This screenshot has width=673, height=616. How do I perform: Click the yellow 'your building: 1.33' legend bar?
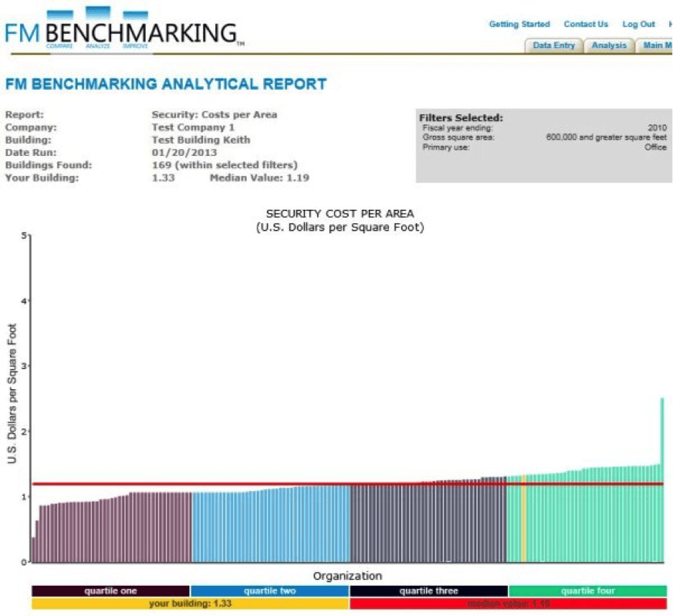(190, 604)
